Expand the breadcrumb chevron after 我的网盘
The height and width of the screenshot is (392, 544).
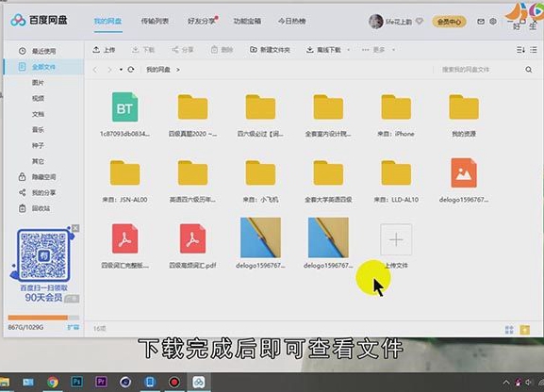(x=178, y=70)
